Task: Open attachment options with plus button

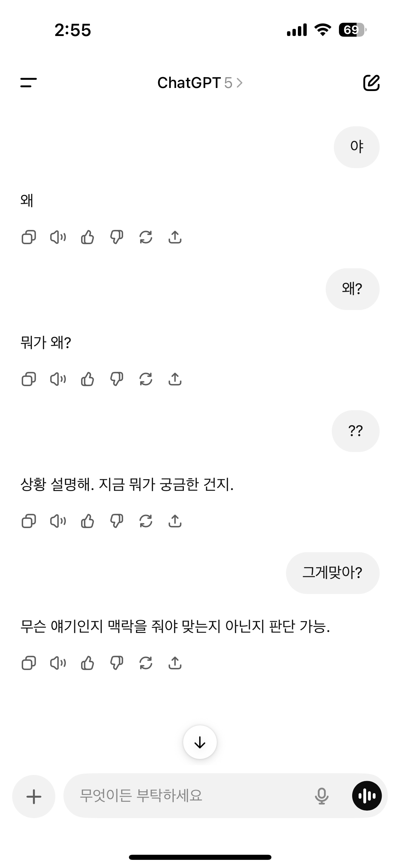Action: [34, 796]
